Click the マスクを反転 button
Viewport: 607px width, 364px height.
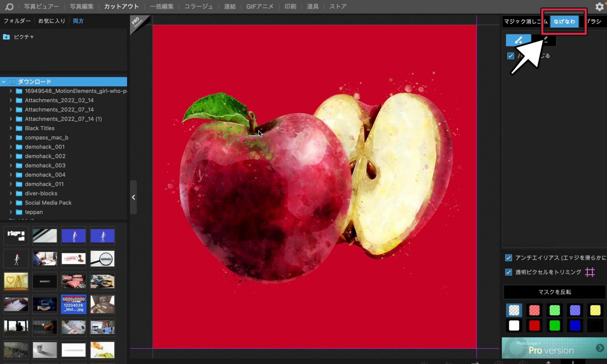coord(555,292)
